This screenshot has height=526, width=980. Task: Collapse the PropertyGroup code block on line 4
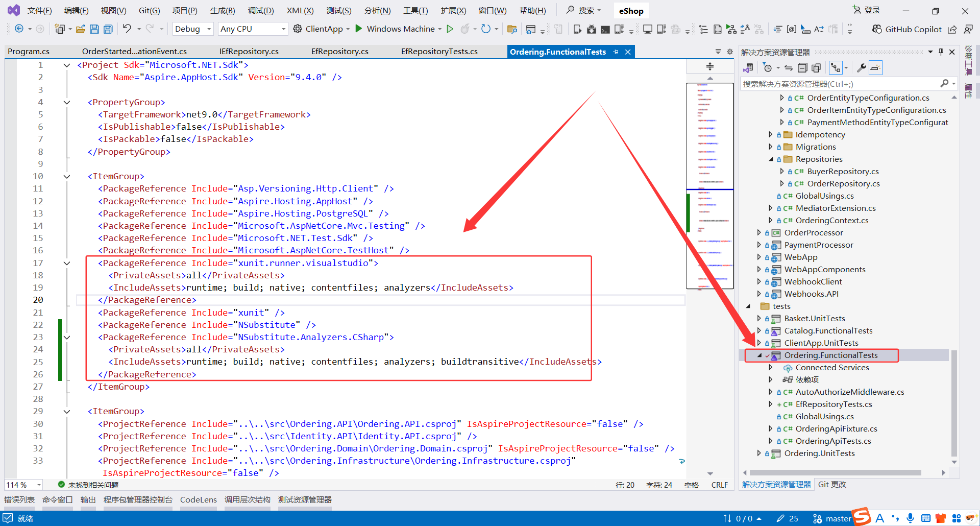[x=67, y=102]
